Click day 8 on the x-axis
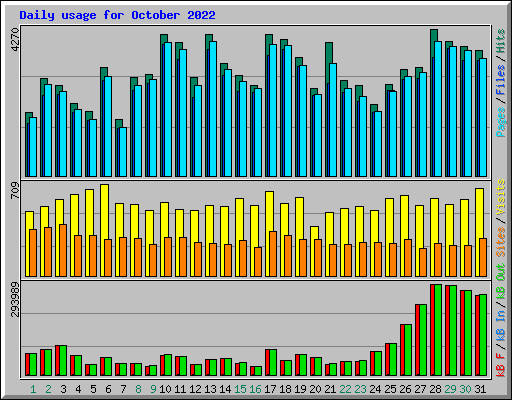Viewport: 512px width, 400px height. (x=138, y=389)
